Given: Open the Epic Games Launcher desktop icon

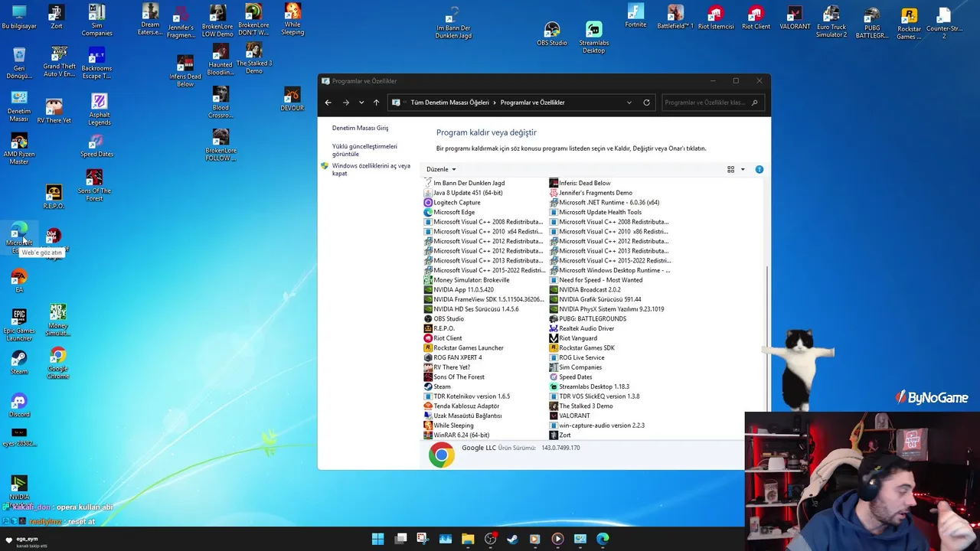Looking at the screenshot, I should tap(19, 324).
